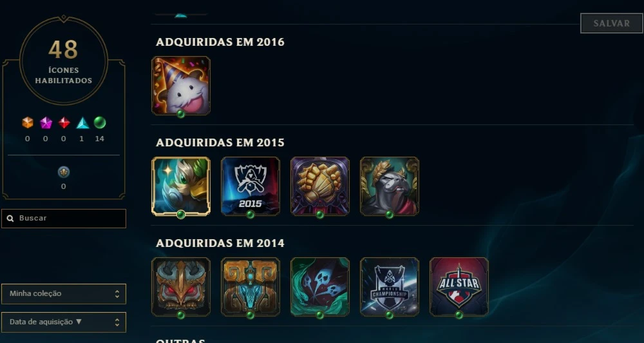Select the highlighted bird knight icon

pyautogui.click(x=181, y=186)
